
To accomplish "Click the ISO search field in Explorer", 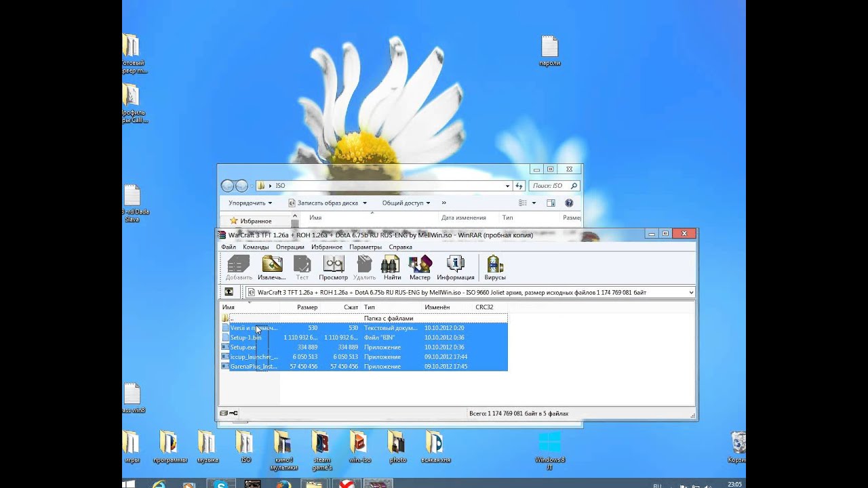I will point(555,186).
